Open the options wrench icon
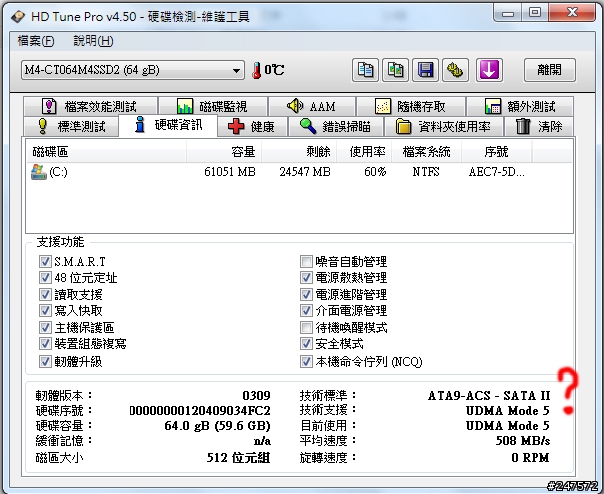The height and width of the screenshot is (494, 604). tap(455, 70)
